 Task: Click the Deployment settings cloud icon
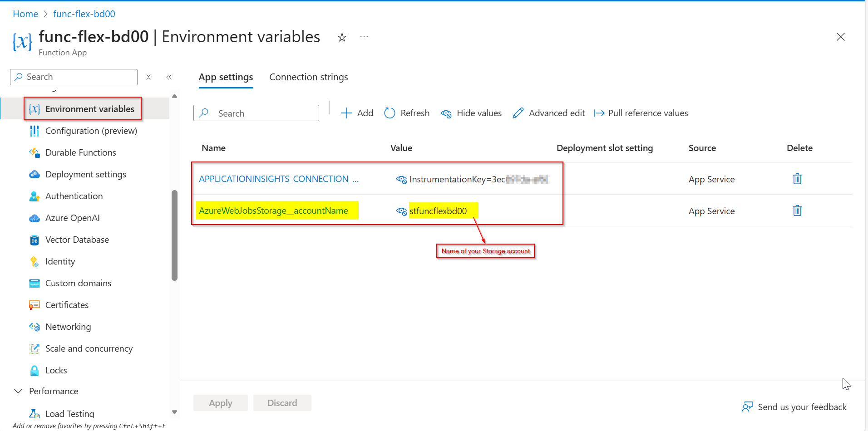point(35,174)
